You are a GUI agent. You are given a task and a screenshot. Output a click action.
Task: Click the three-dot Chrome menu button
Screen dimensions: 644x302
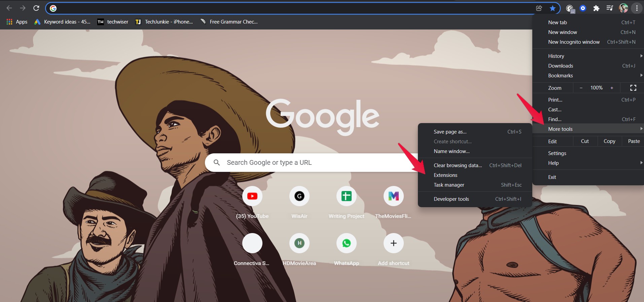[637, 8]
